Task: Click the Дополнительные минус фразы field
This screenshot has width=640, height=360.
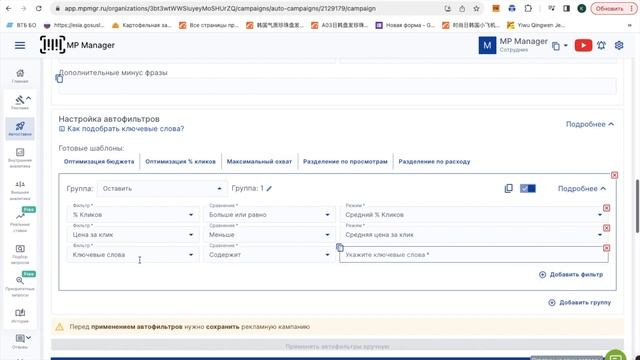Action: click(x=337, y=86)
